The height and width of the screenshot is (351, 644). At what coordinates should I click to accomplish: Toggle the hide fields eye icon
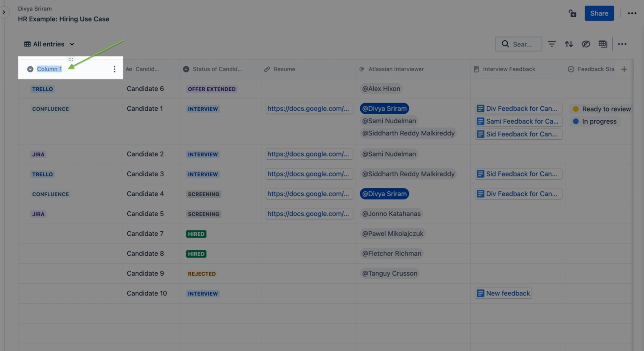pyautogui.click(x=586, y=44)
